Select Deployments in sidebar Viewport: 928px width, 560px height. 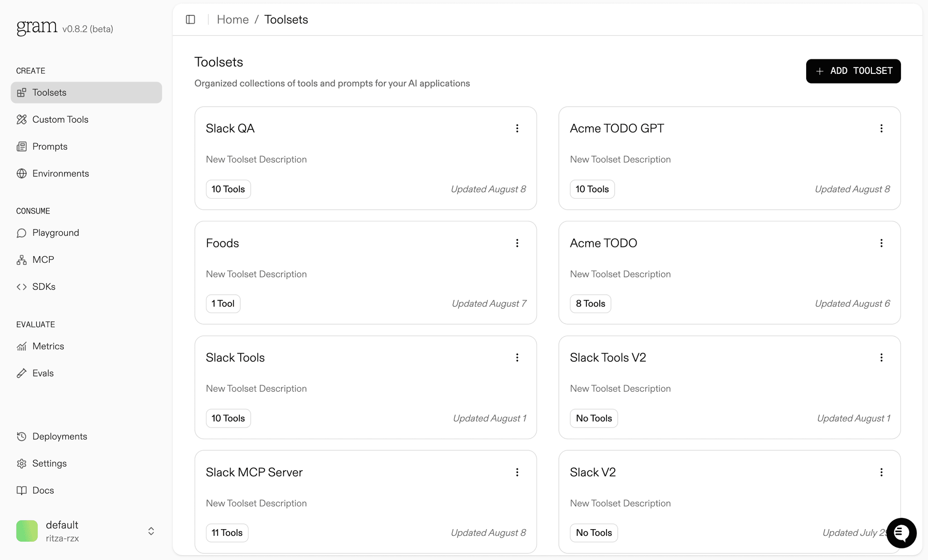59,436
